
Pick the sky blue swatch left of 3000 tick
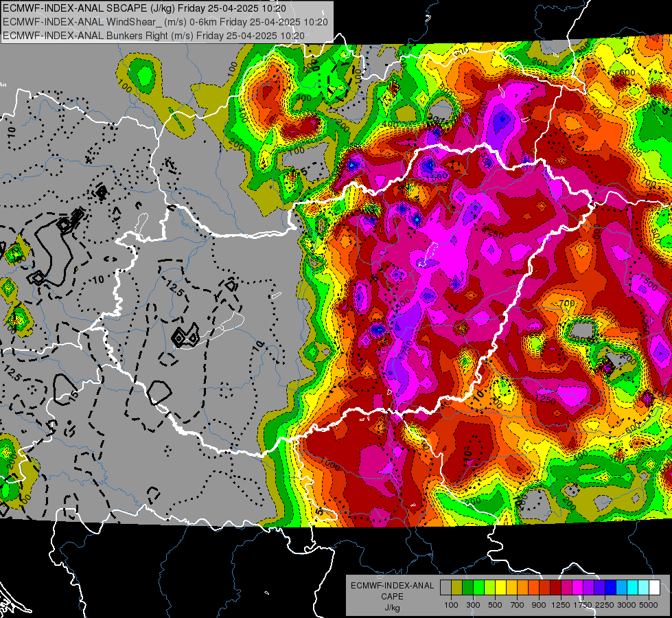(x=622, y=588)
